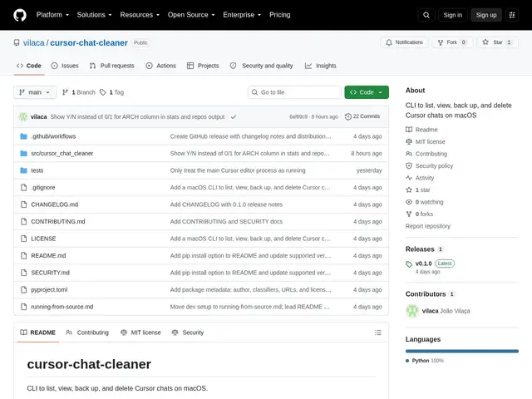Expand the Platform menu
Image resolution: width=532 pixels, height=399 pixels.
point(52,15)
